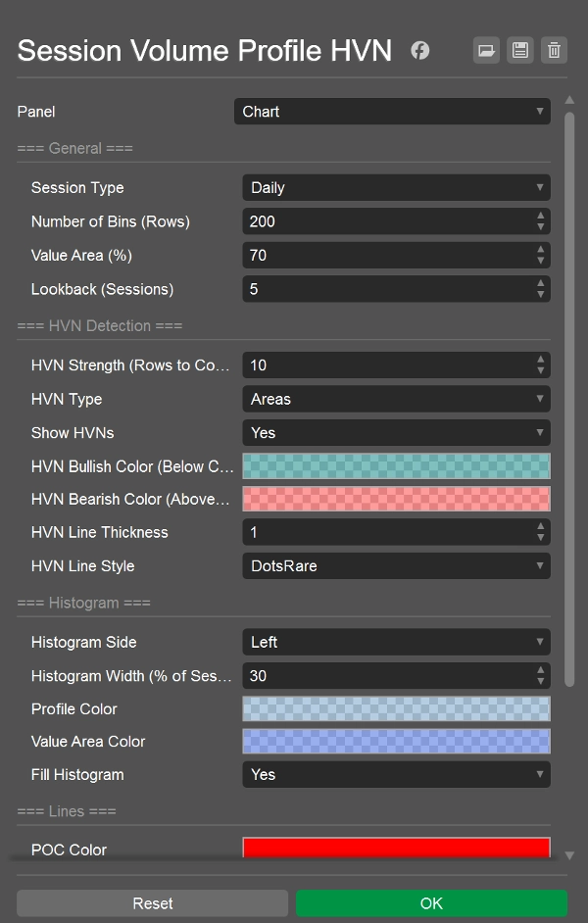
Task: Click the Fill Histogram label
Action: pos(77,775)
